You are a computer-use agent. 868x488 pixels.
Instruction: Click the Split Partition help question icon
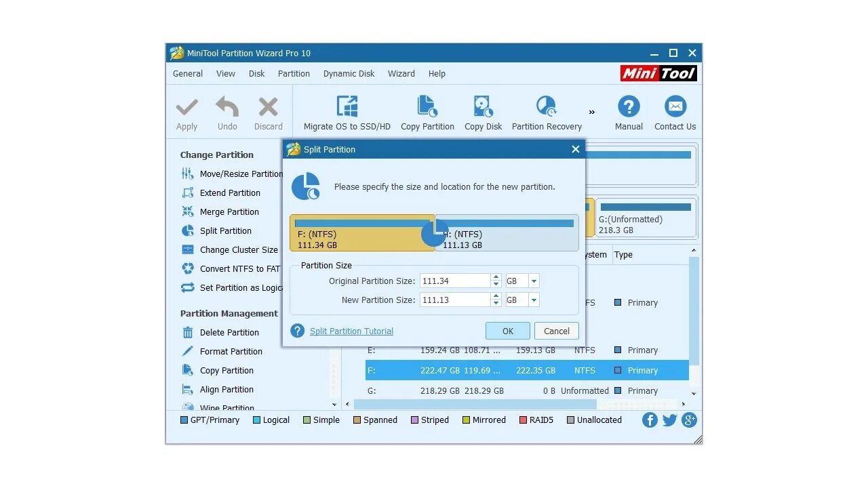coord(297,331)
